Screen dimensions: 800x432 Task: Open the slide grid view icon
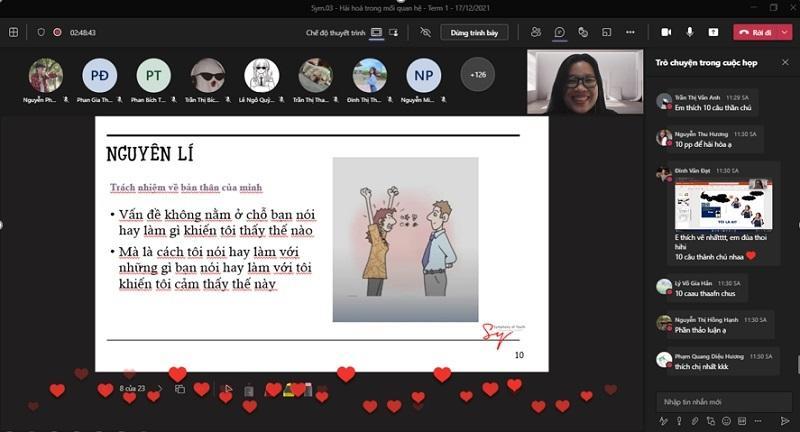pos(180,389)
